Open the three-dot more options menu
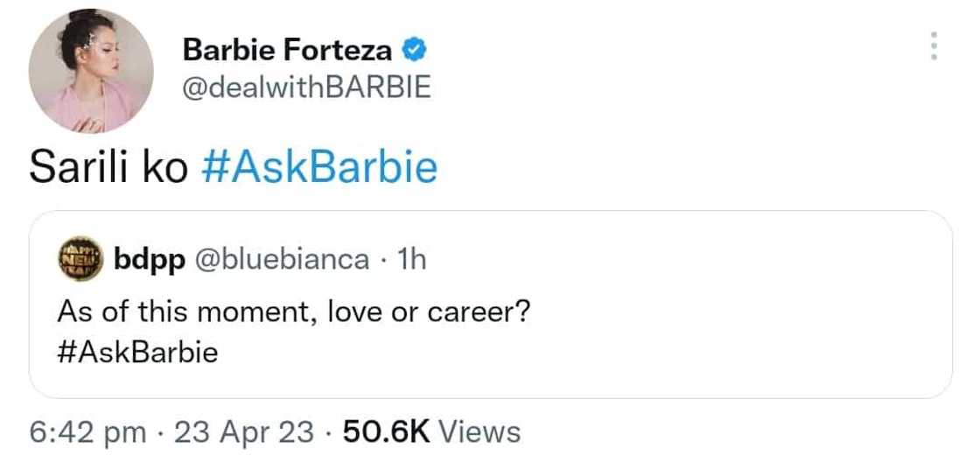The width and height of the screenshot is (980, 470). point(934,46)
